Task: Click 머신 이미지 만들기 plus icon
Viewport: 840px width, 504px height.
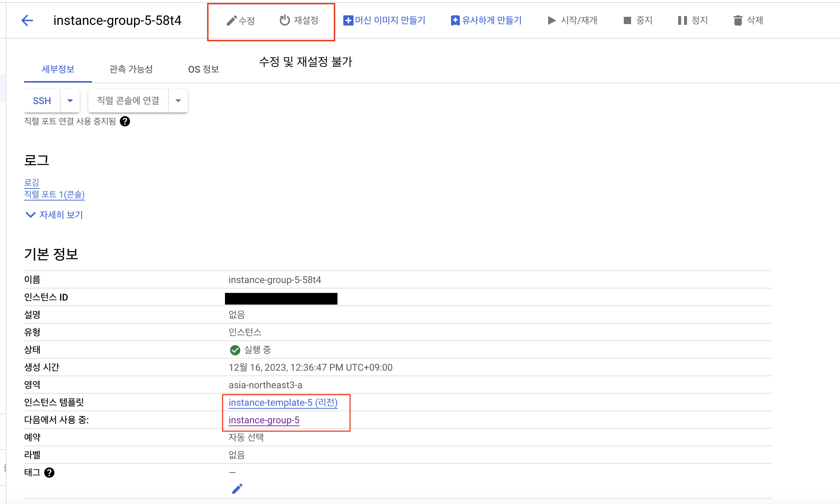Action: [348, 20]
